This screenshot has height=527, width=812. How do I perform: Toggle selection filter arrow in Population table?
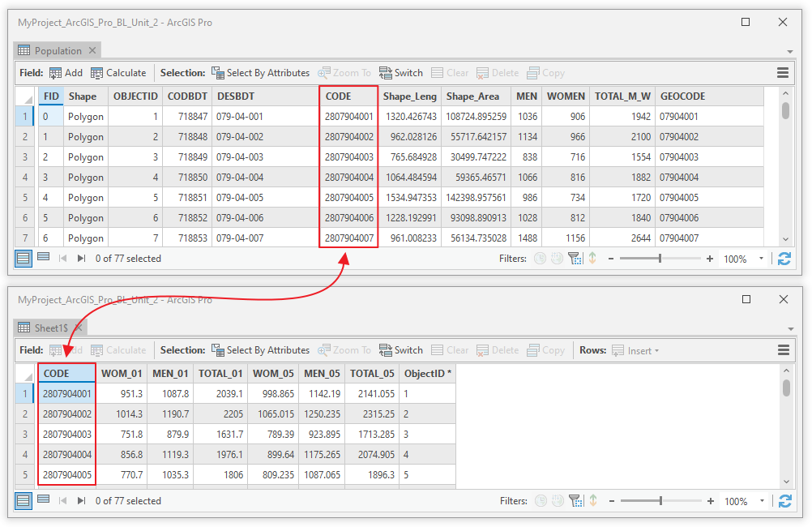point(593,258)
